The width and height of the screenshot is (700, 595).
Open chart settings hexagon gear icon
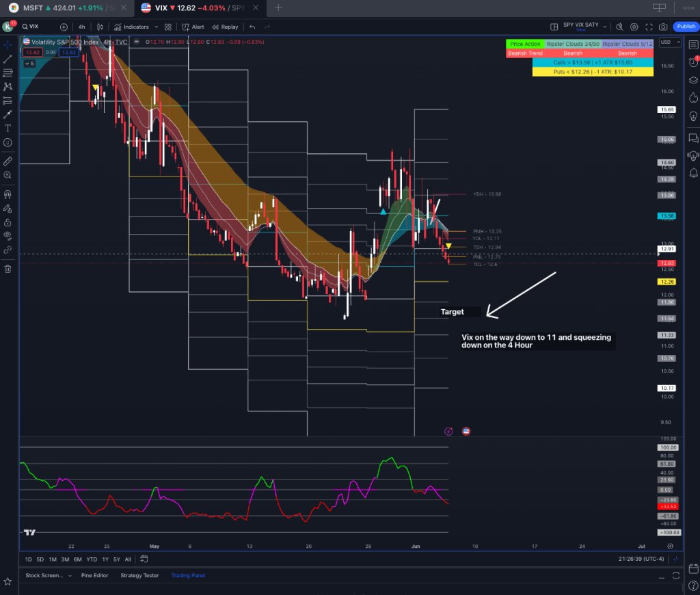click(x=634, y=27)
